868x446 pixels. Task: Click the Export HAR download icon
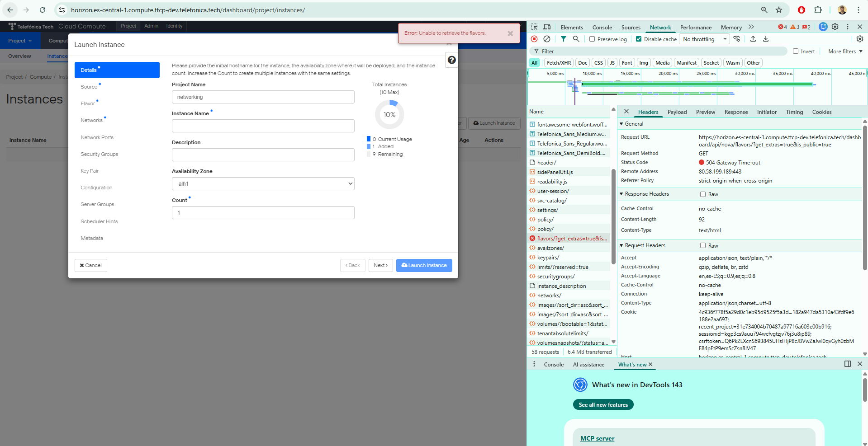pyautogui.click(x=766, y=39)
